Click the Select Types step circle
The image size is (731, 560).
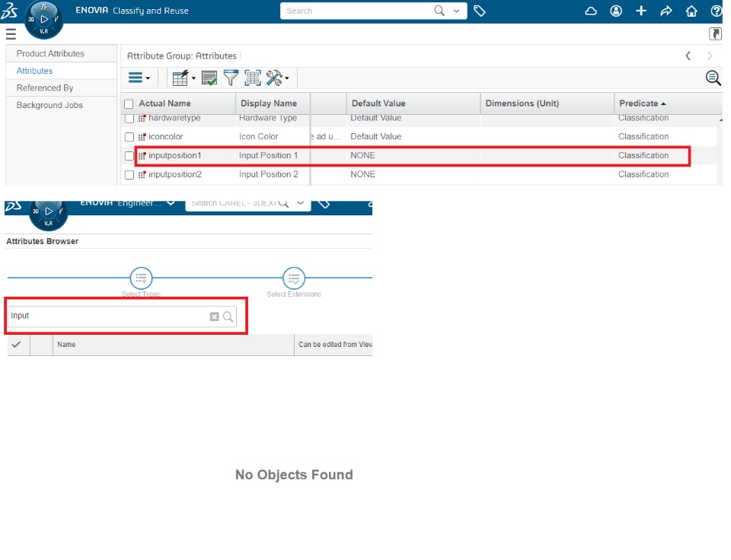pyautogui.click(x=142, y=278)
